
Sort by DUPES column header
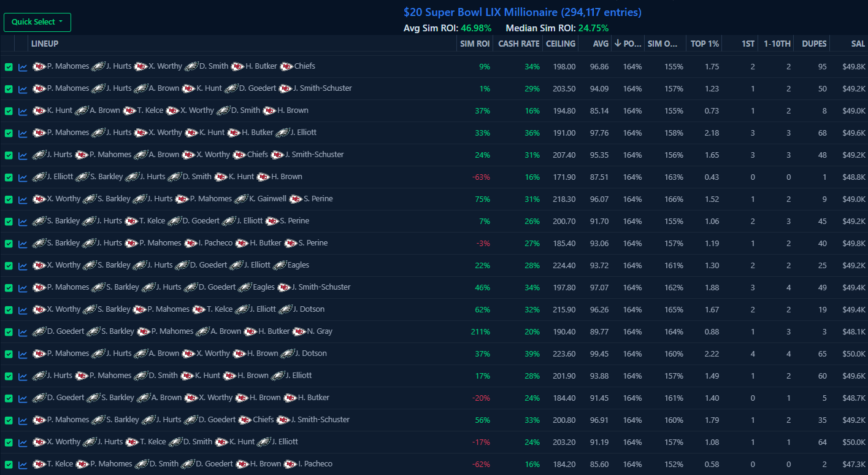pos(814,44)
